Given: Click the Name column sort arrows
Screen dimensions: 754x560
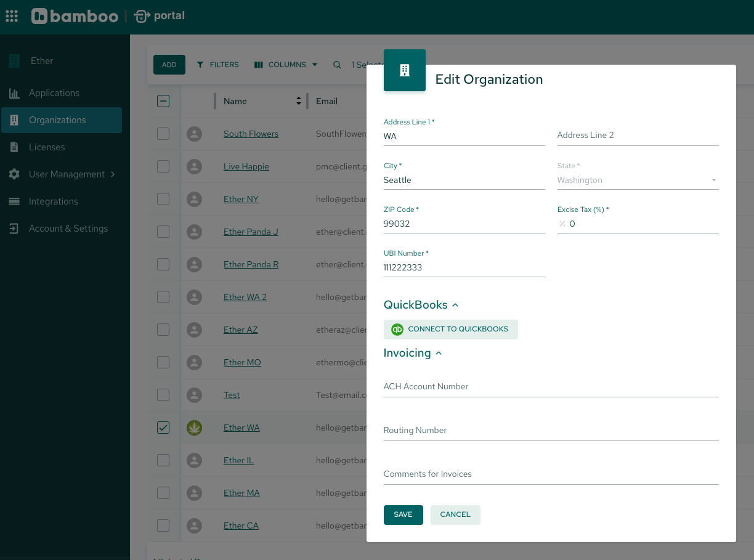Looking at the screenshot, I should coord(299,101).
